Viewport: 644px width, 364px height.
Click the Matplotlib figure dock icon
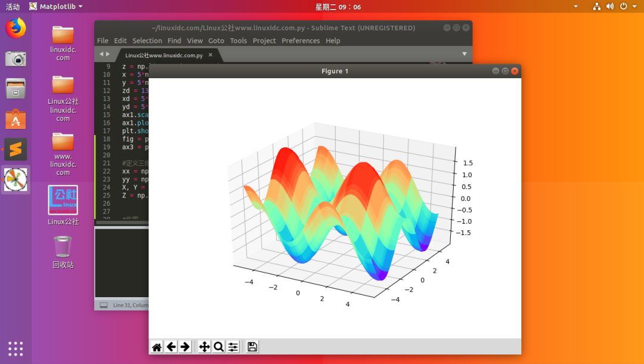(16, 180)
